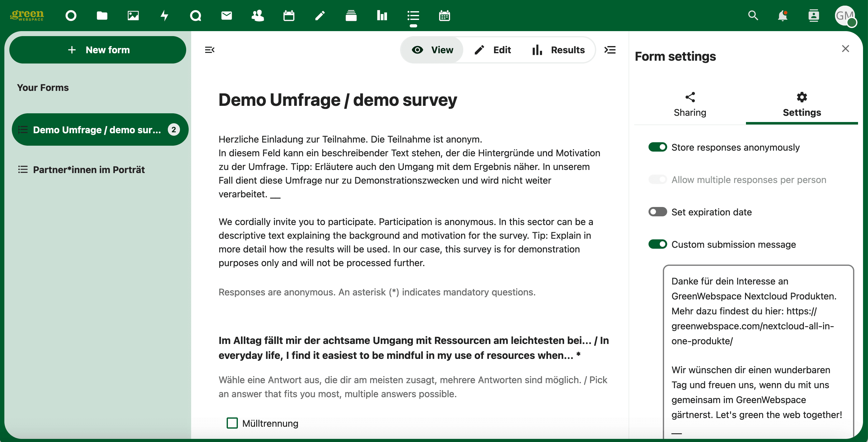Viewport: 868px width, 442px height.
Task: Disable storing responses anonymously
Action: click(x=658, y=147)
